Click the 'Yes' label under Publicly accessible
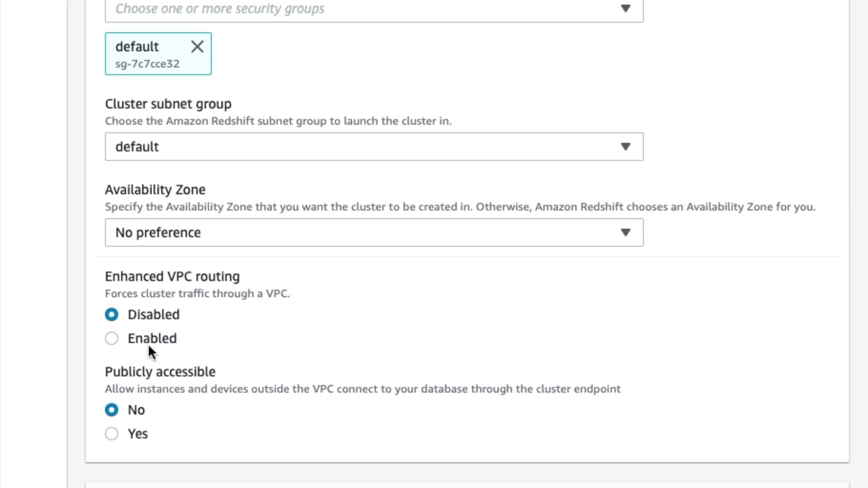This screenshot has height=488, width=868. 137,434
